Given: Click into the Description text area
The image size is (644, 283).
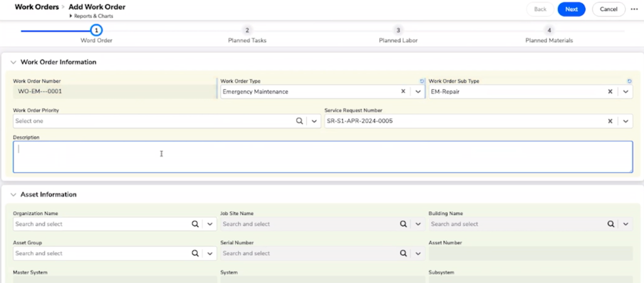Looking at the screenshot, I should tap(322, 157).
